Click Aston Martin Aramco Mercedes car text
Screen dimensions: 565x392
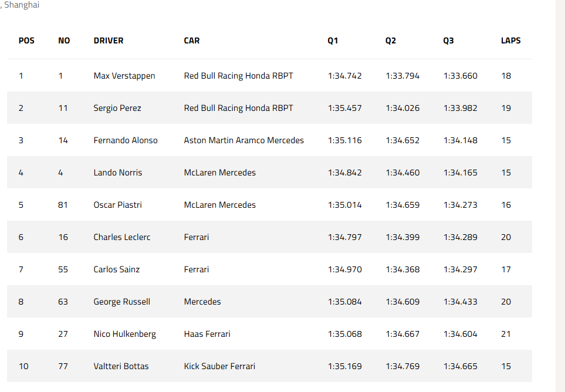coord(244,140)
